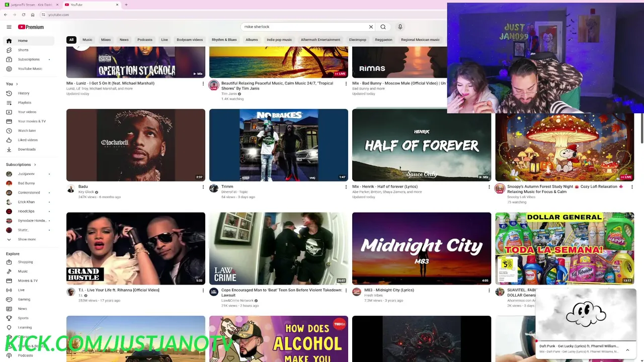Select the Podcasts filter chip
Image resolution: width=644 pixels, height=362 pixels.
[x=145, y=40]
